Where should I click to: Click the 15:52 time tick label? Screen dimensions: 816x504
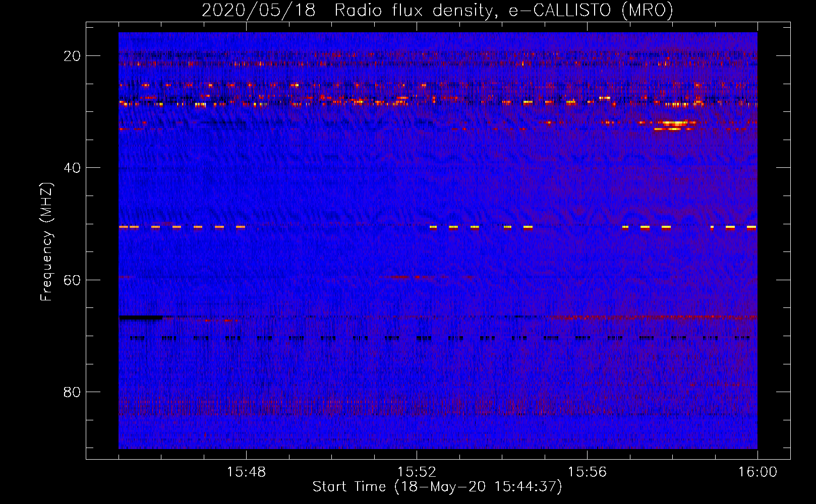click(x=417, y=472)
